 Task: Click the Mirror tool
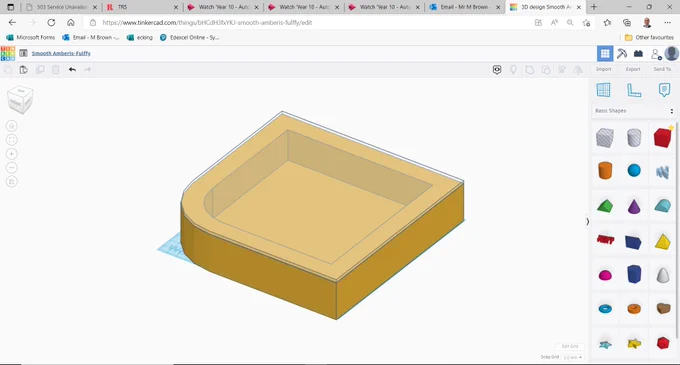click(x=578, y=69)
